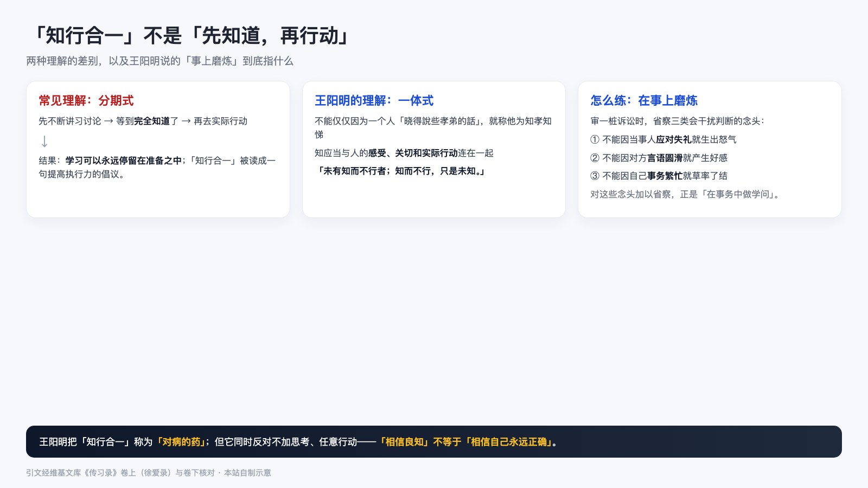Click the subtitle starting with 两种理解的差别

pyautogui.click(x=159, y=61)
